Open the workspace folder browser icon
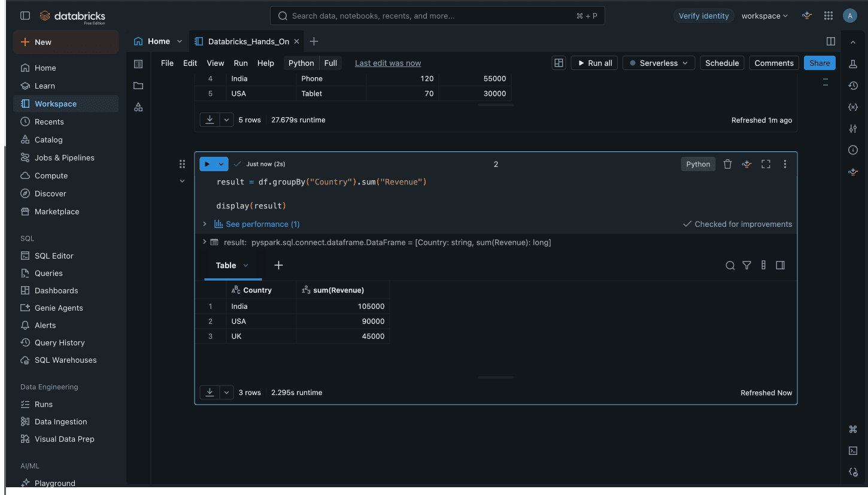The width and height of the screenshot is (868, 495). point(138,86)
